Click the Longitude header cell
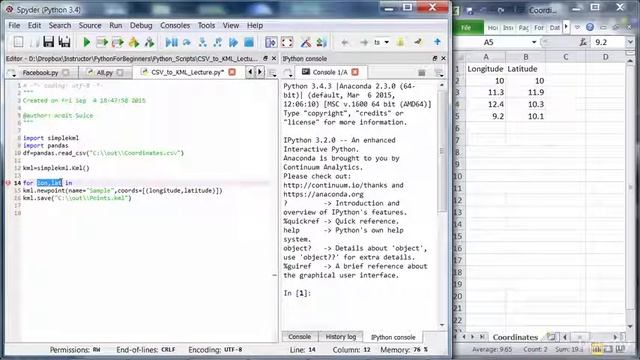Viewport: 640px width, 360px height. 485,69
